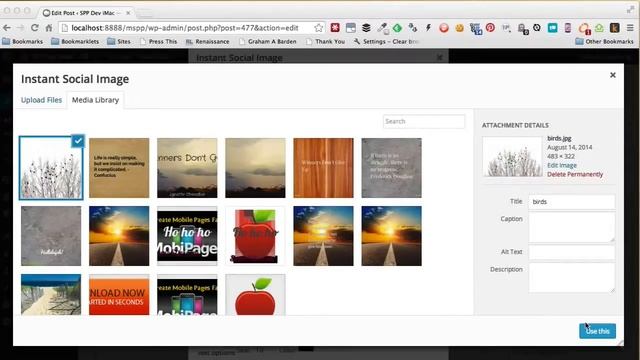Viewport: 640px width, 360px height.
Task: Click the Title field containing 'birds'
Action: [x=571, y=202]
